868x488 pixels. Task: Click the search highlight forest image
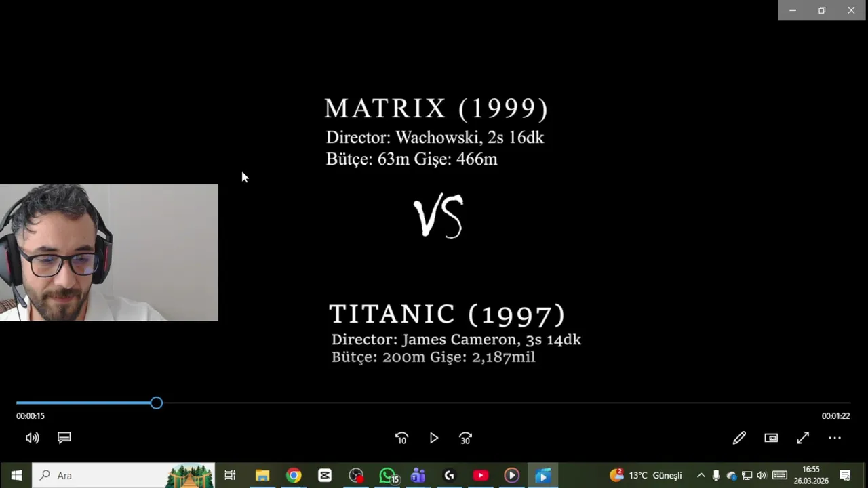click(x=190, y=476)
